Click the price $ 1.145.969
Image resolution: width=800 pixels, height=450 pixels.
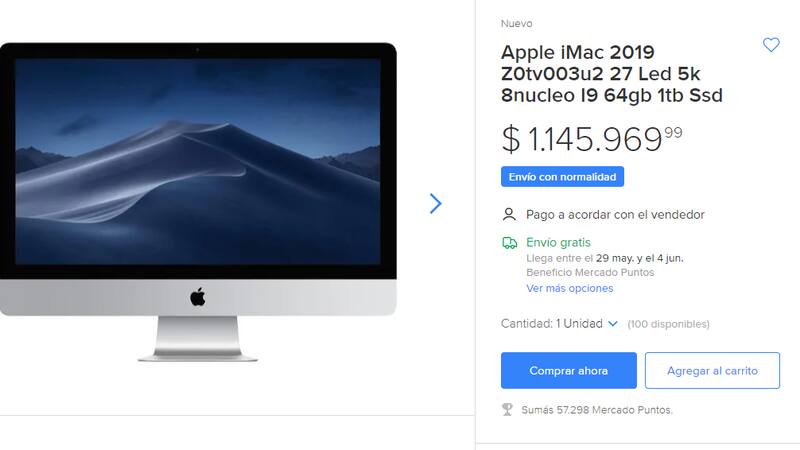tap(591, 139)
